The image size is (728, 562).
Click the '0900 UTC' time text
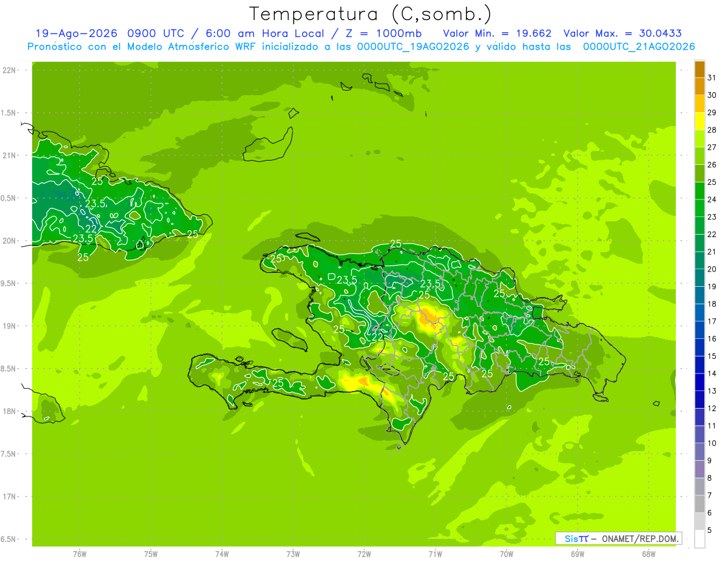[x=157, y=33]
